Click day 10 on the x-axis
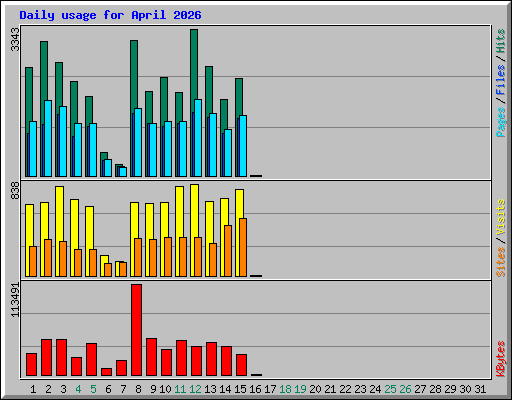The height and width of the screenshot is (400, 512). (x=165, y=389)
